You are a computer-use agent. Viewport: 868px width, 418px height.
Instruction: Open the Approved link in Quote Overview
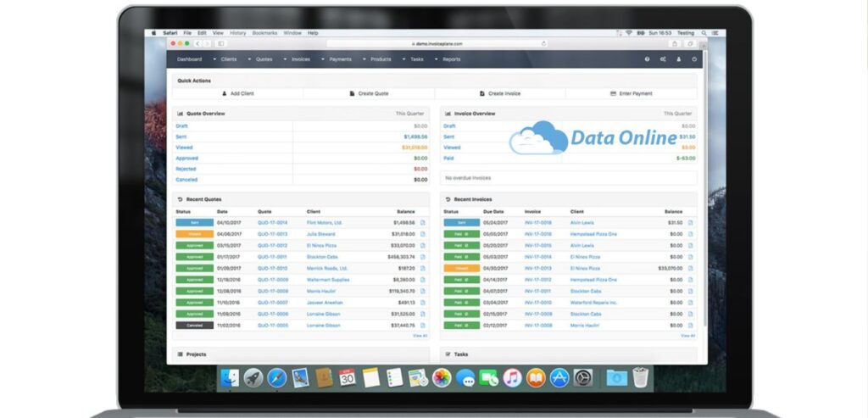click(186, 159)
